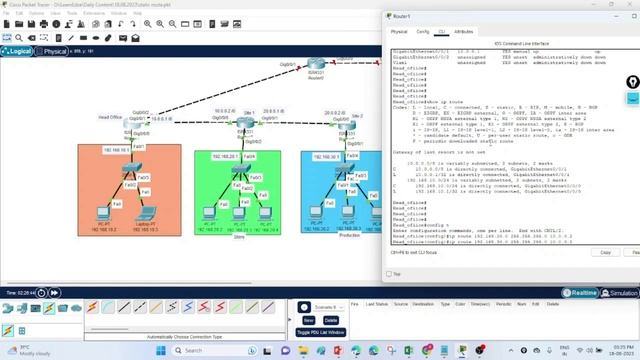640x360 pixels.
Task: Open the Physical tab in Router1 window
Action: click(x=399, y=32)
